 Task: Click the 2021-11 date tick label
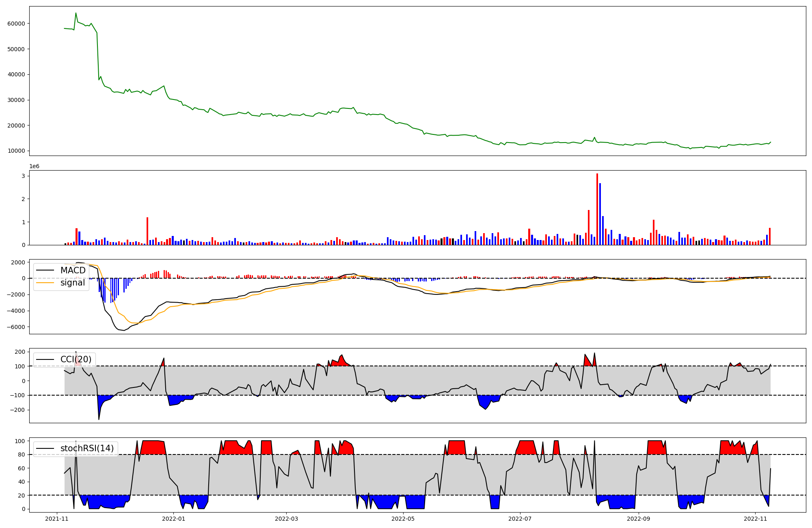[57, 519]
